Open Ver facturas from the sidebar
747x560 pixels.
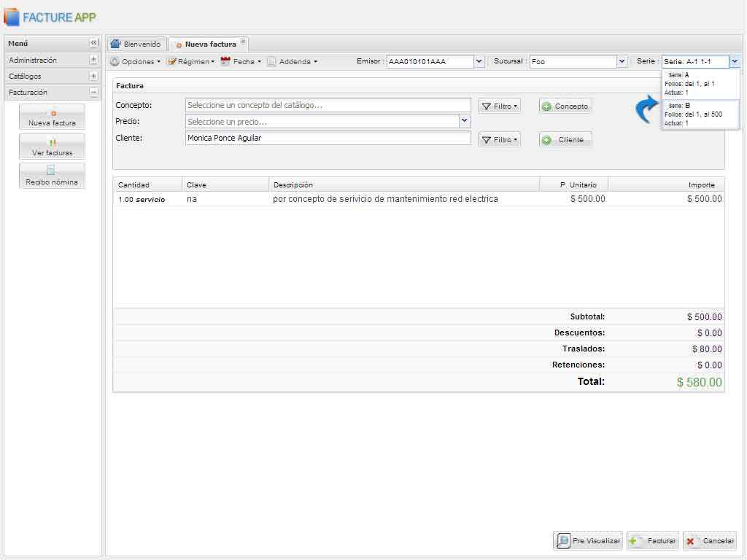52,147
